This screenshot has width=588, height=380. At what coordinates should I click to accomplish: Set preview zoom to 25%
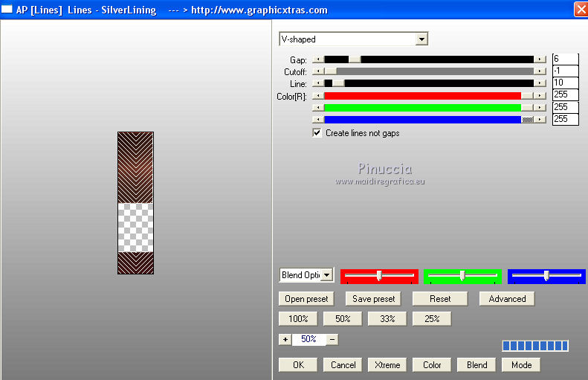(x=432, y=319)
